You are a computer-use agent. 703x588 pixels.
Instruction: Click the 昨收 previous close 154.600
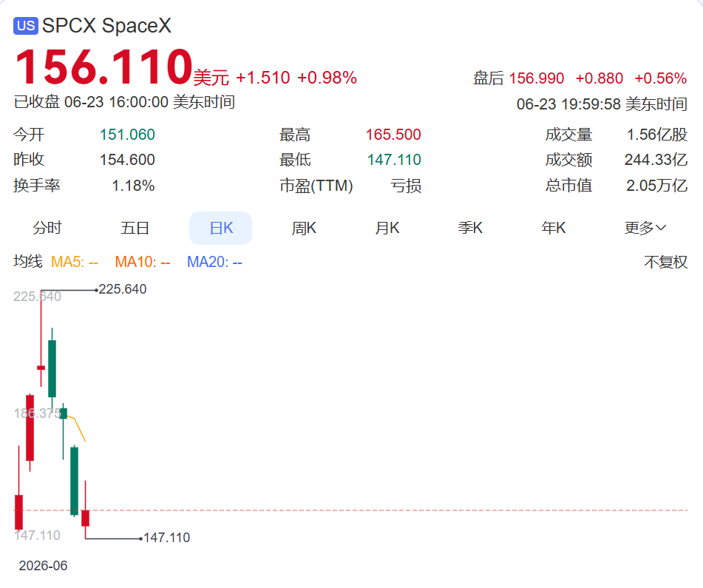click(127, 160)
